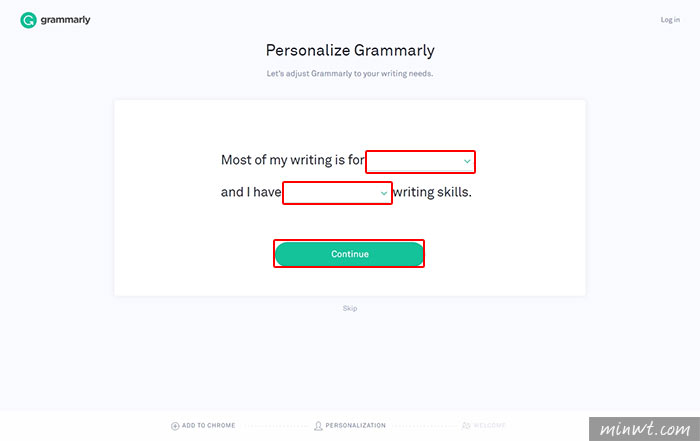Image resolution: width=700 pixels, height=441 pixels.
Task: Click the minwt.com watermark
Action: pos(644,429)
